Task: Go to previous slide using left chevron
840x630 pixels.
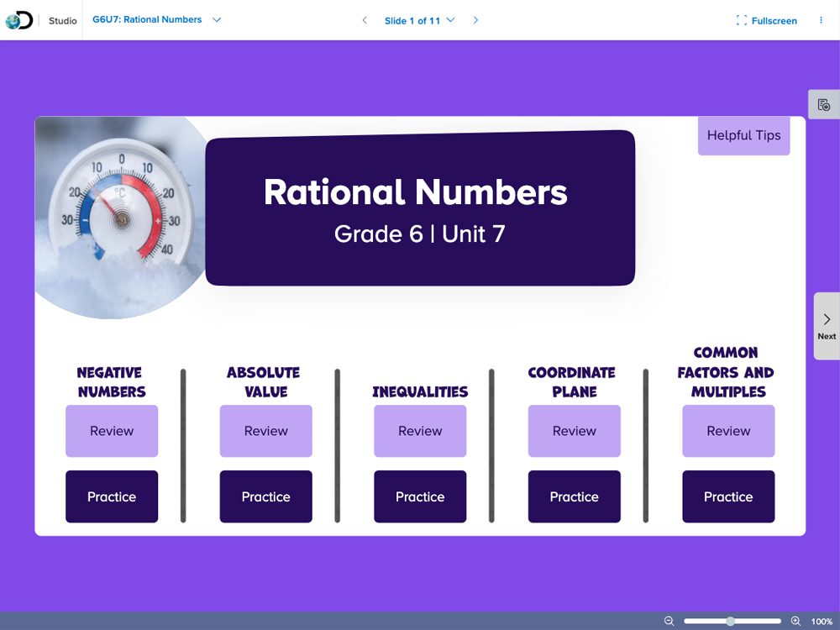Action: click(x=364, y=20)
